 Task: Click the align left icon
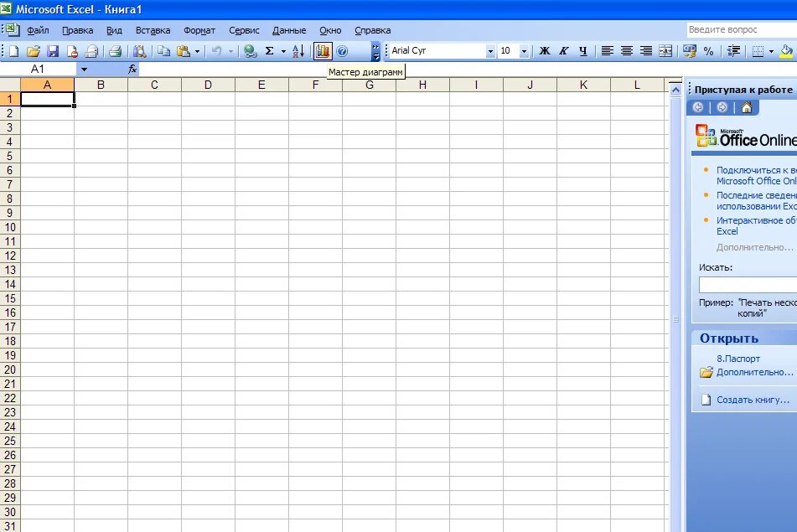coord(608,51)
